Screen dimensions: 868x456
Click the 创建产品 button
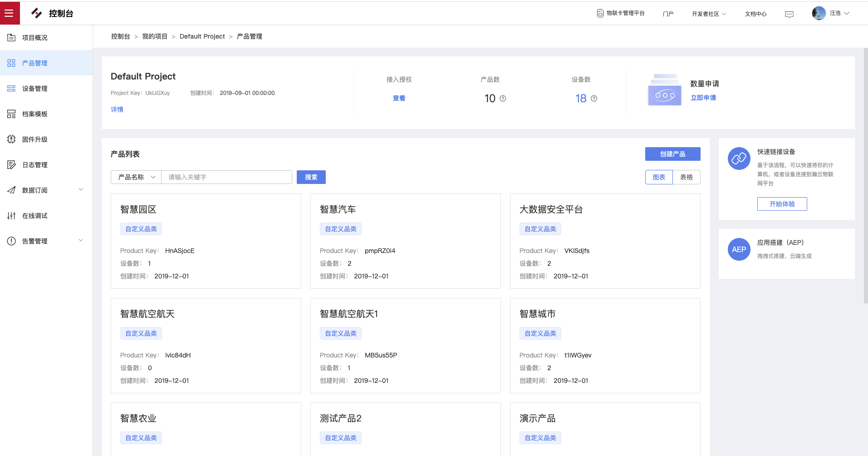pos(673,154)
